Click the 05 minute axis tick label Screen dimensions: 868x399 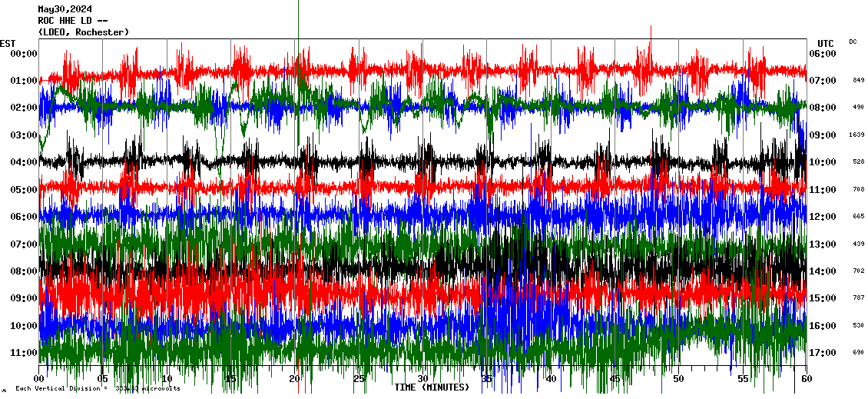103,379
